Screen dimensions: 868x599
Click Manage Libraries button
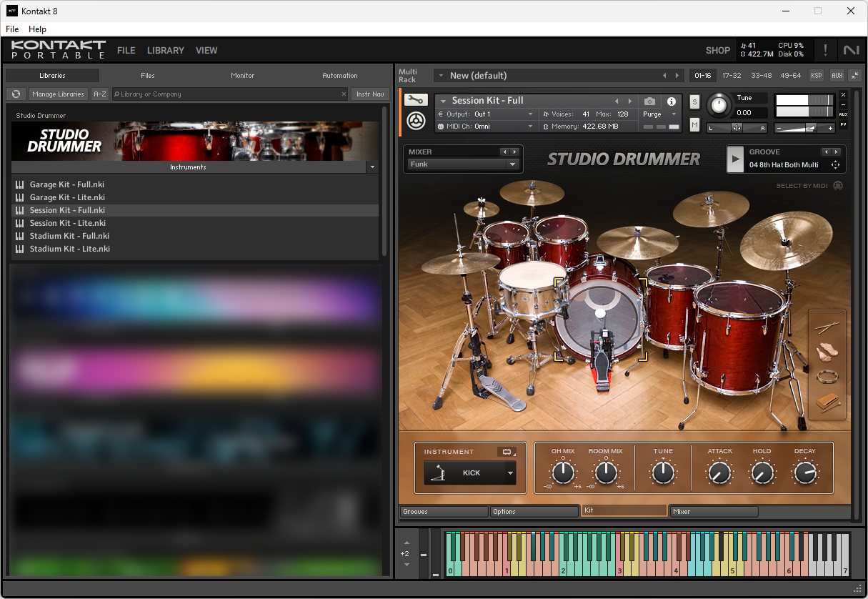click(59, 94)
